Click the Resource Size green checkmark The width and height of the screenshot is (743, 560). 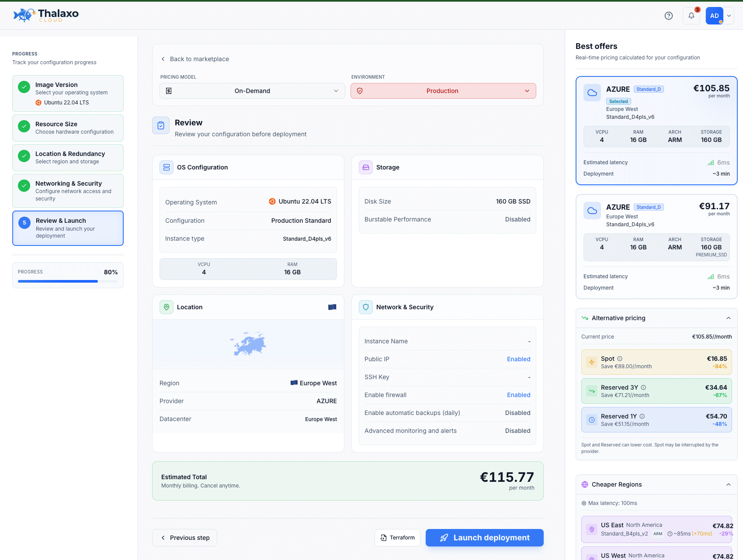pos(24,126)
